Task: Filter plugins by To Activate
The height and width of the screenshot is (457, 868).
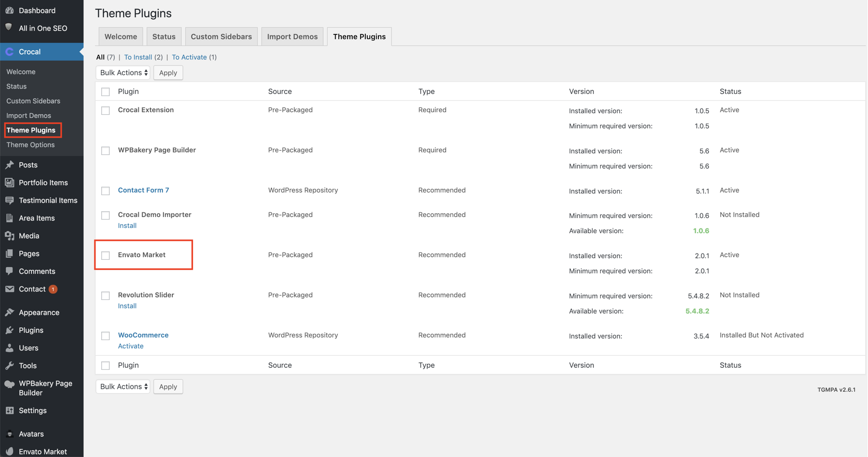Action: 189,57
